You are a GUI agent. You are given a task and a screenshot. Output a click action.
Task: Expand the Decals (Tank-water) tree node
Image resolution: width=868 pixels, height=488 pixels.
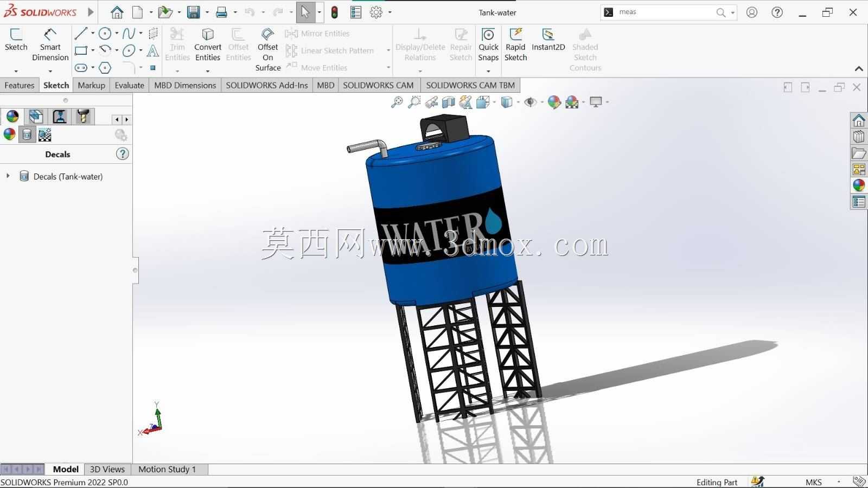pyautogui.click(x=8, y=176)
